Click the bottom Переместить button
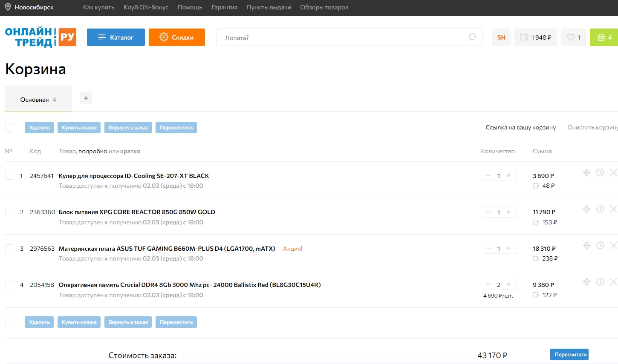 click(176, 322)
